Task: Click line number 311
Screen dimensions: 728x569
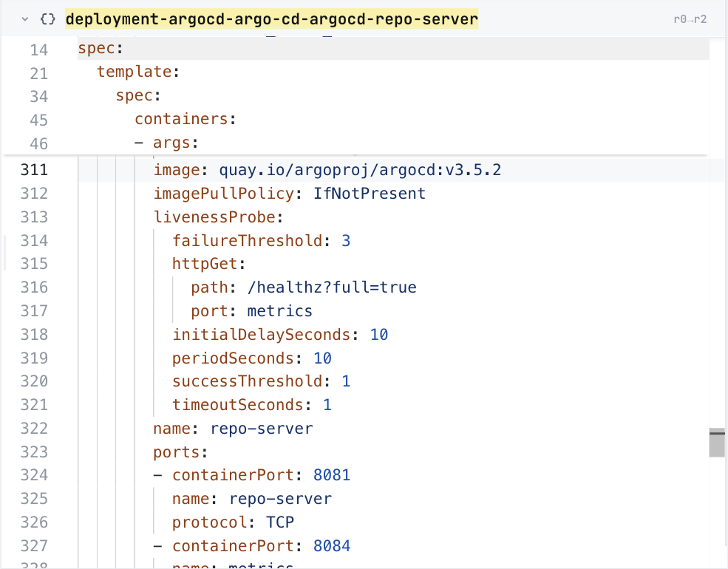Action: [34, 170]
